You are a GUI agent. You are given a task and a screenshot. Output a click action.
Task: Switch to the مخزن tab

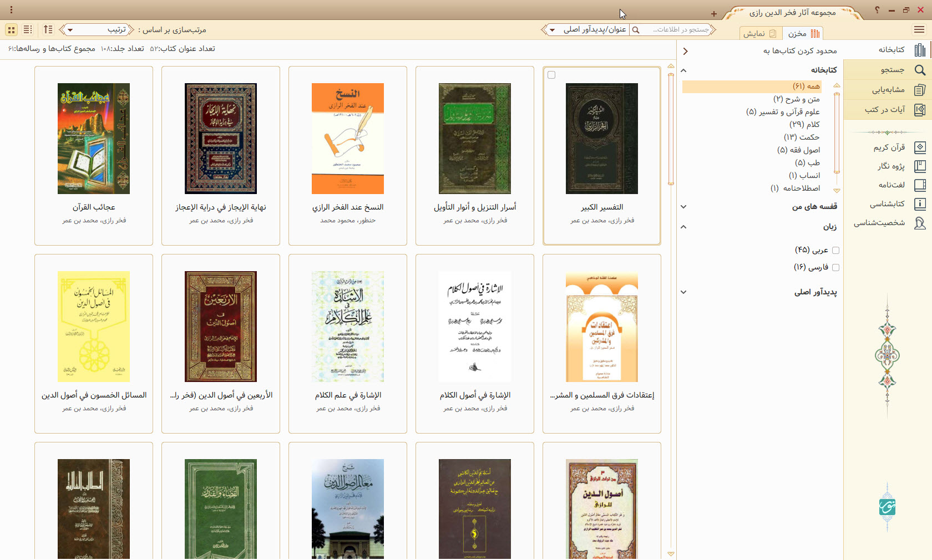803,34
